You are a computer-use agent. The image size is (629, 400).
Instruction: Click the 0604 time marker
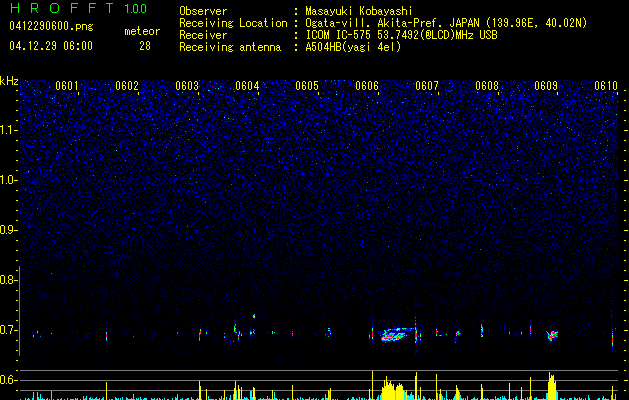pos(247,86)
